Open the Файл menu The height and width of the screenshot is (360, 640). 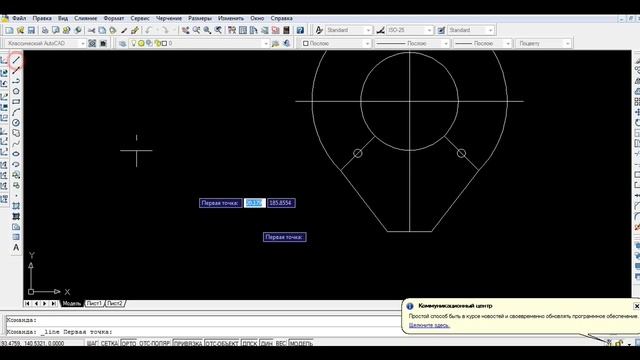click(x=19, y=18)
